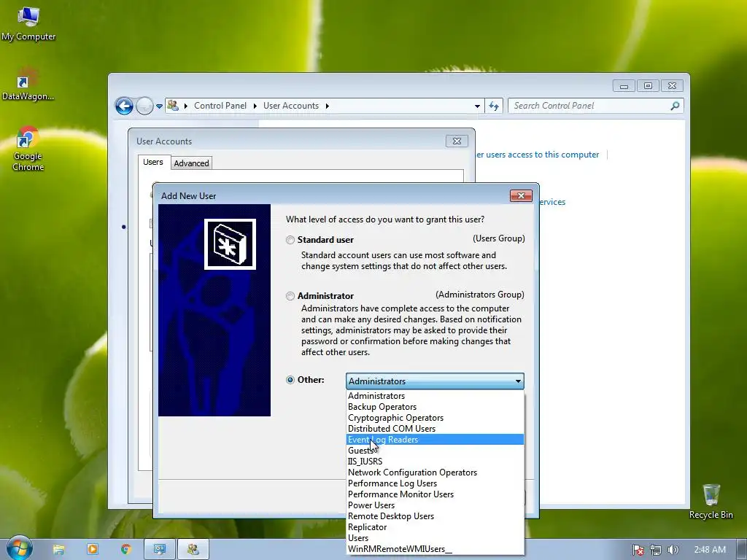Choose Network Configuration Operators group
Screen dimensions: 747x560
[x=435, y=472]
